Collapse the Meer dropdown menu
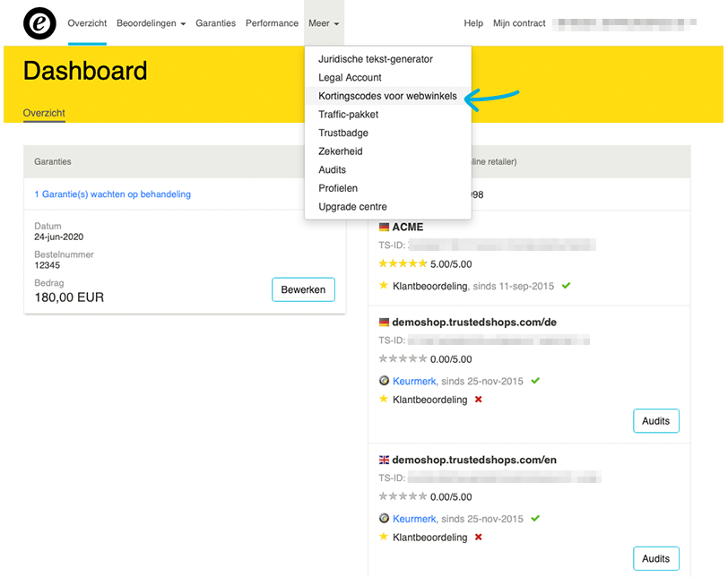Image resolution: width=728 pixels, height=577 pixels. pos(324,23)
